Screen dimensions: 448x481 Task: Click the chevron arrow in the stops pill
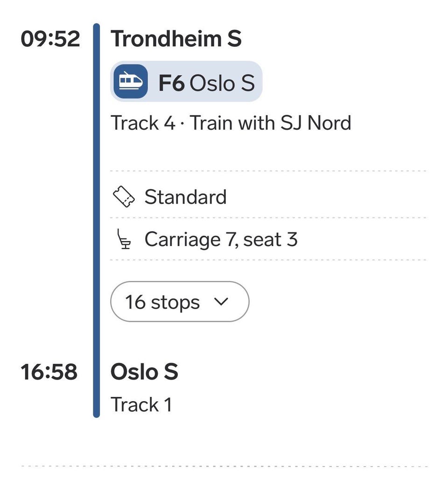[x=222, y=302]
